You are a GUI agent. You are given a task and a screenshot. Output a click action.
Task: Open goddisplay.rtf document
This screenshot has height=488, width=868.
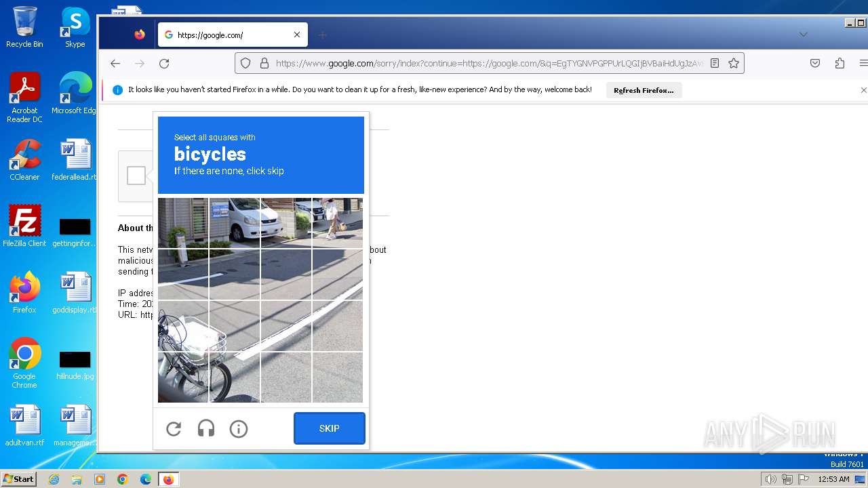point(75,293)
